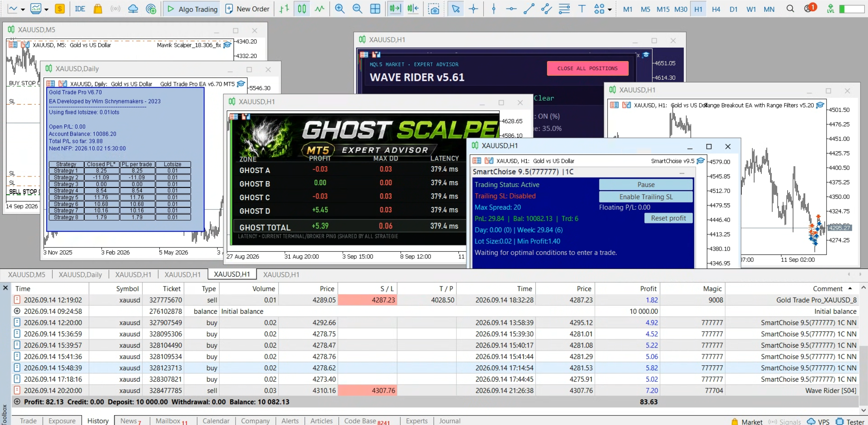The width and height of the screenshot is (868, 425).
Task: Open the News toolbox tab
Action: (x=130, y=421)
